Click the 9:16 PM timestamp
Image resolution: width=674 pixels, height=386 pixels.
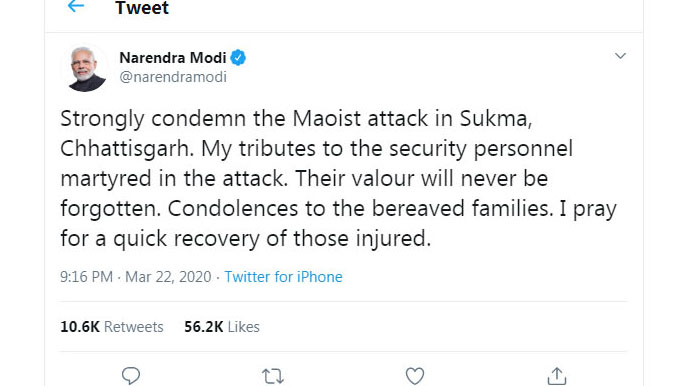point(86,277)
